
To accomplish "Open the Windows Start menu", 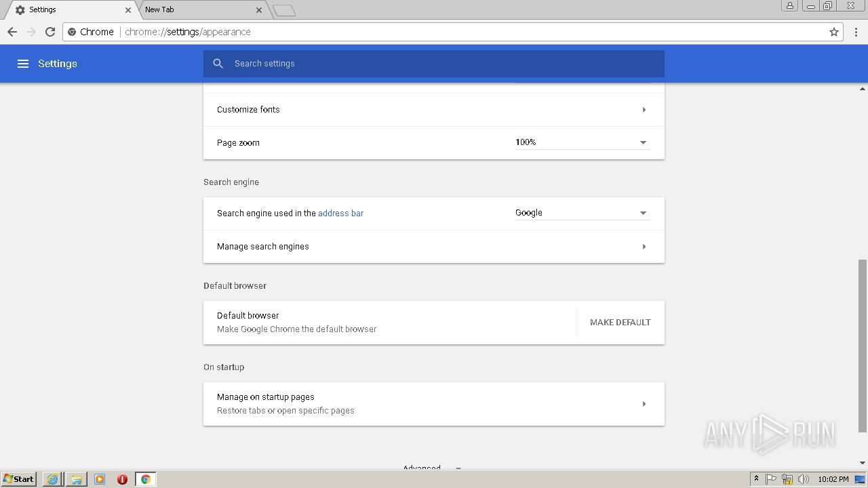I will tap(19, 479).
